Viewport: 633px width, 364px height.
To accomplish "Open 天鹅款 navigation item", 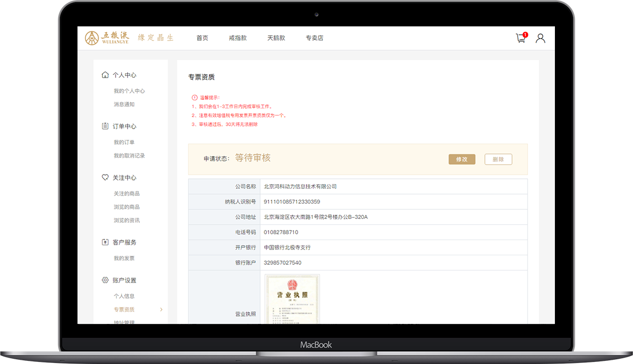I will [276, 38].
